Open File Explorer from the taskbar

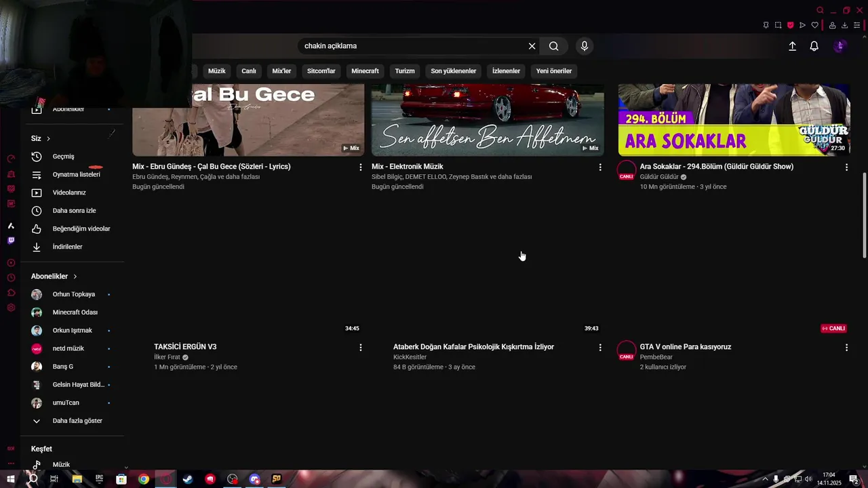coord(77,479)
